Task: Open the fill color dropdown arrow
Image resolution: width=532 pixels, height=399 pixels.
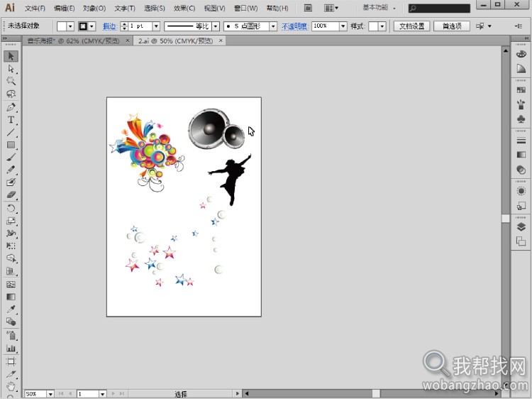Action: (x=70, y=26)
